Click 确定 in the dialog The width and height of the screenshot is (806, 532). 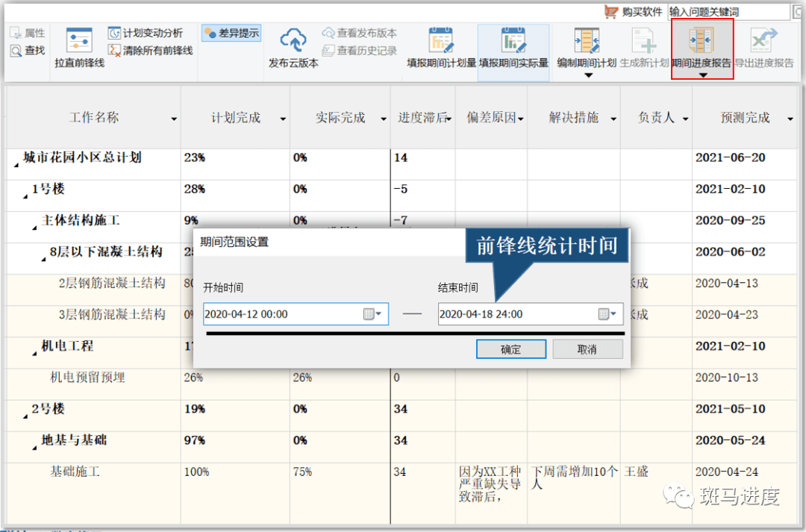[x=511, y=349]
